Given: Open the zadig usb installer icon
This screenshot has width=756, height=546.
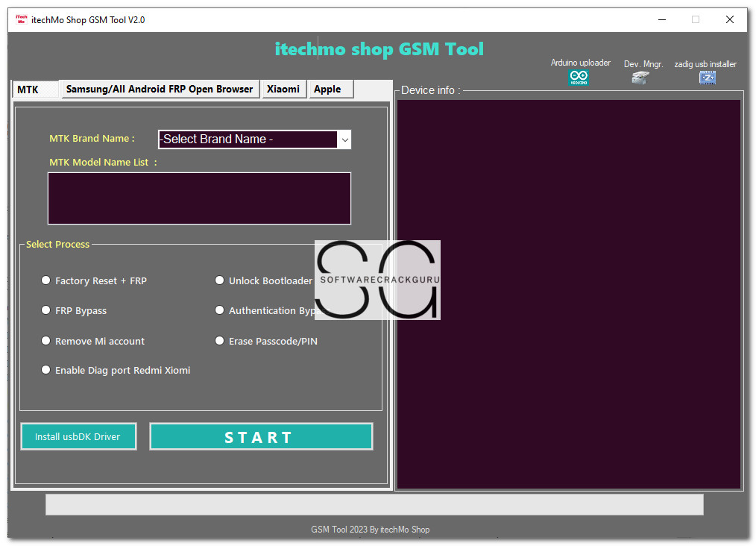Looking at the screenshot, I should point(708,77).
